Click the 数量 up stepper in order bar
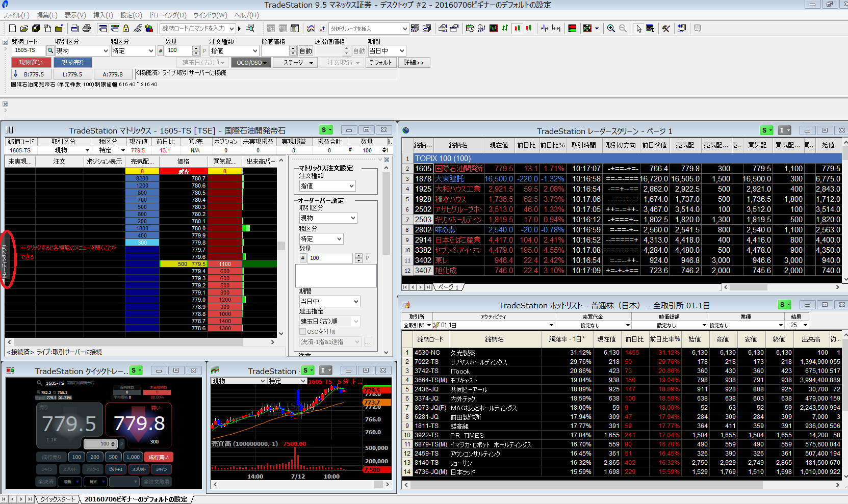The height and width of the screenshot is (504, 848). [x=196, y=48]
